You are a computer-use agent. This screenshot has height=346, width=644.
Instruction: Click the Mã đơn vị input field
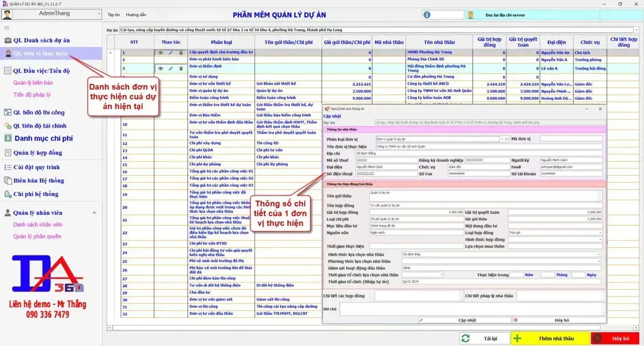(572, 139)
